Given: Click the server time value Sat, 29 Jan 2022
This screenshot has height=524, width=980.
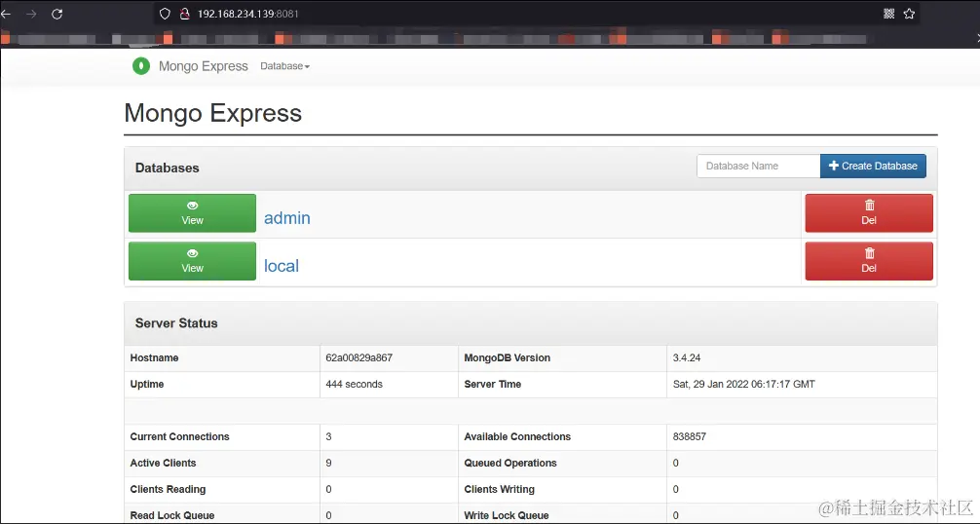Looking at the screenshot, I should [x=743, y=384].
